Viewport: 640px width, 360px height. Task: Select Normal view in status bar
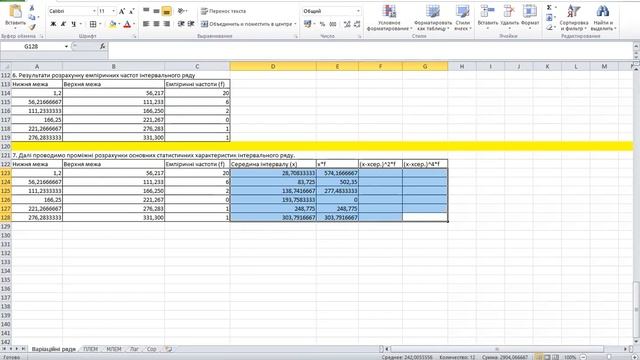click(539, 357)
